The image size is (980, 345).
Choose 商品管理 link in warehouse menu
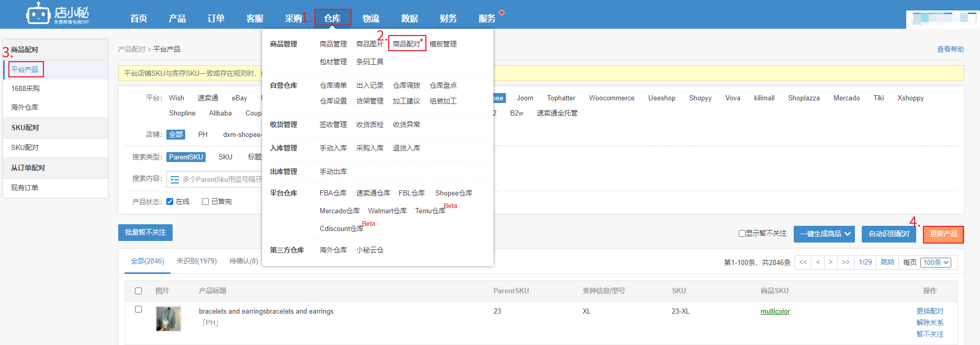(333, 44)
